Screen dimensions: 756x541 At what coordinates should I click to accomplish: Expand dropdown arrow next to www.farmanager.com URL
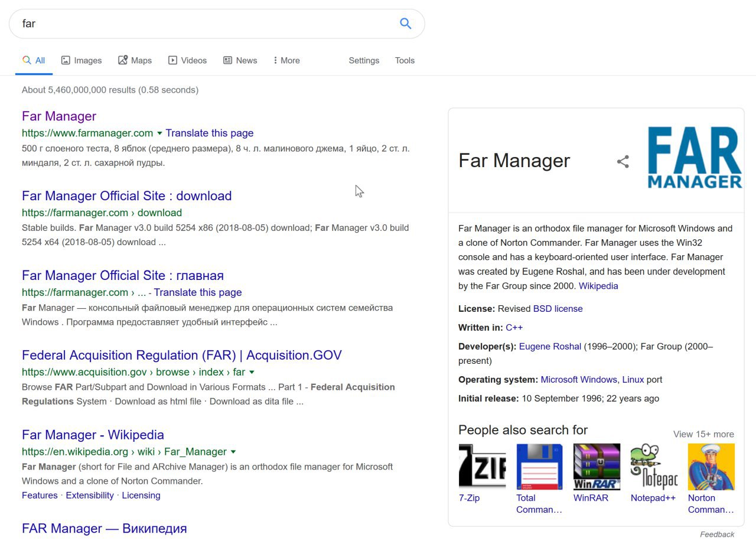[159, 133]
